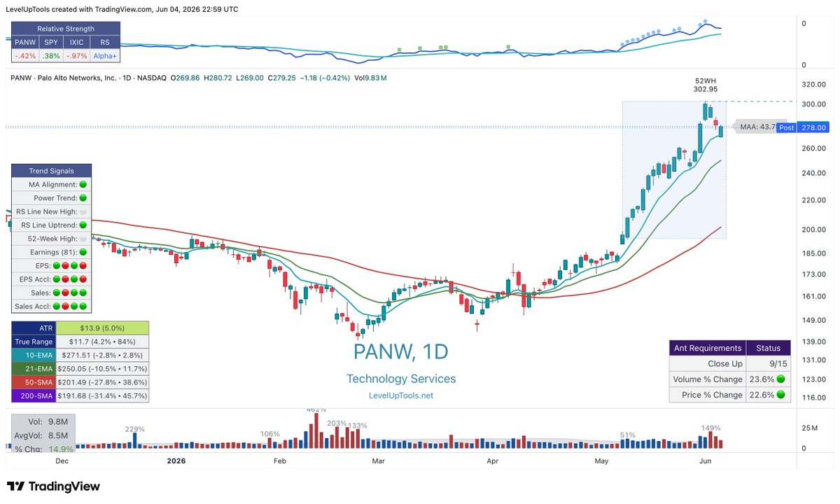Viewport: 840px width, 504px height.
Task: Click the ATR value $13.9 (5.0%)
Action: (x=102, y=328)
